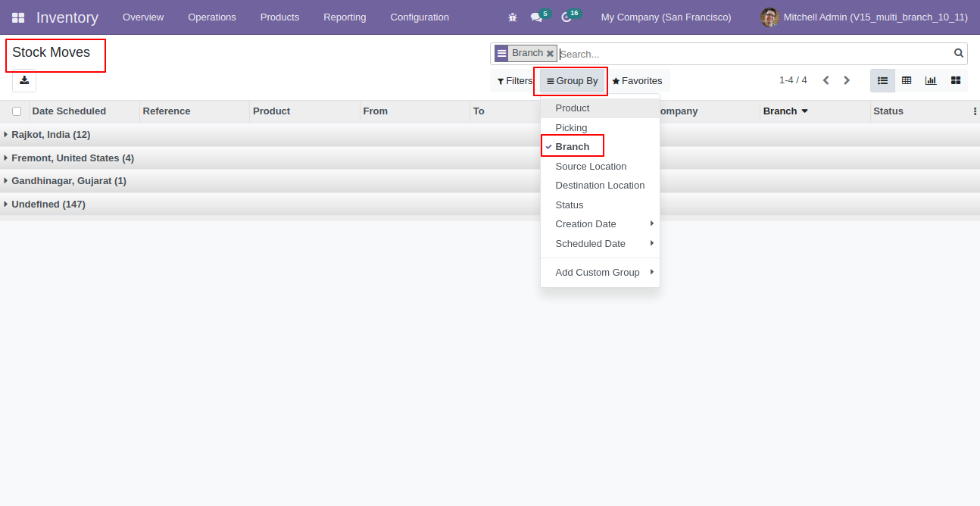980x506 pixels.
Task: Open the Products menu
Action: pos(279,17)
